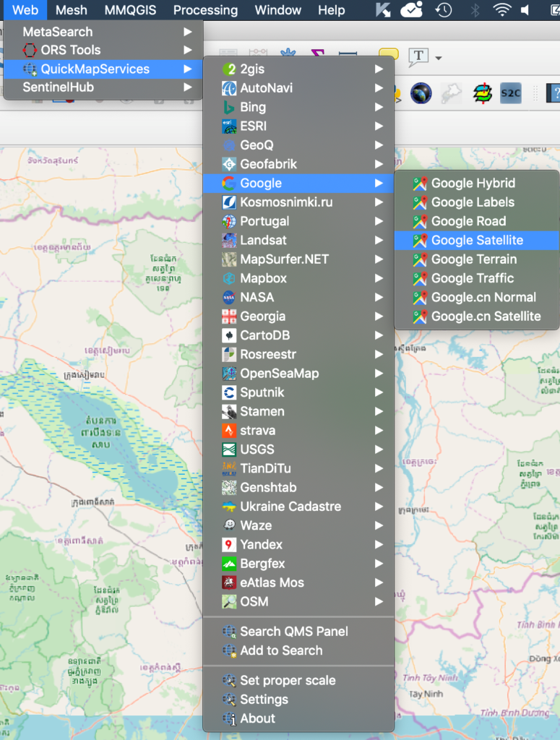
Task: Click the strava logo icon
Action: 229,431
